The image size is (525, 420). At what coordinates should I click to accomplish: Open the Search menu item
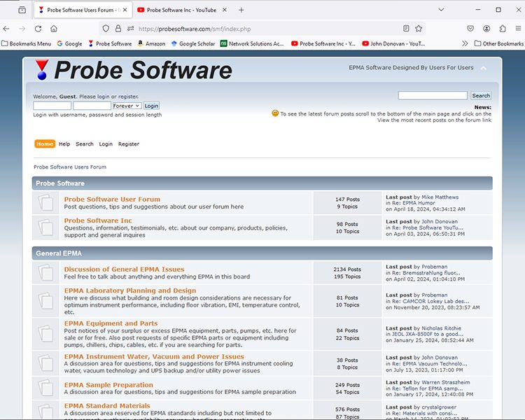point(85,144)
